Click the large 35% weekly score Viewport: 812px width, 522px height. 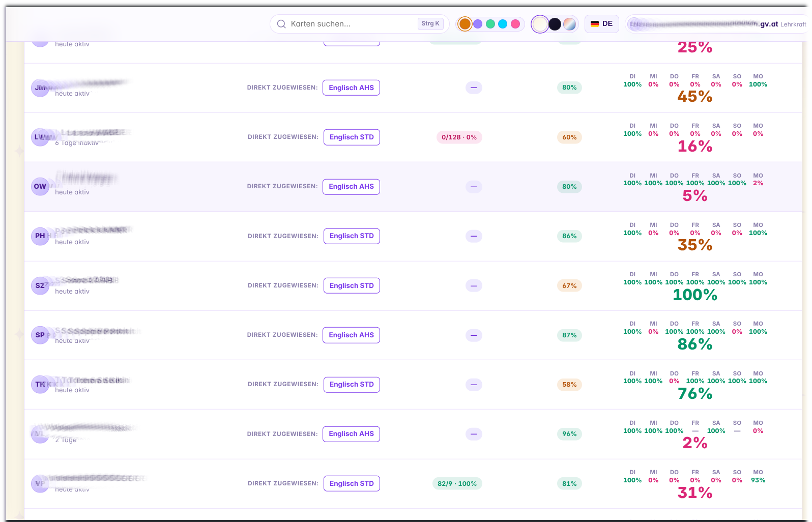coord(695,245)
